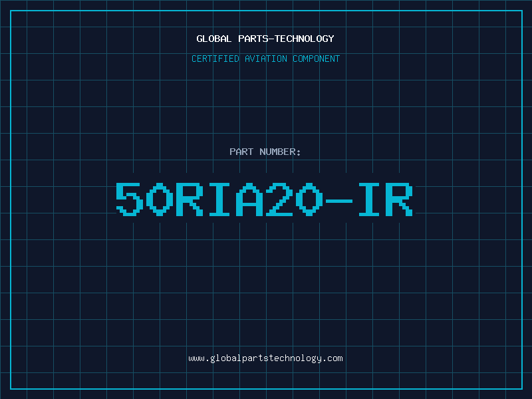Viewport: 532px width, 399px height.
Task: Select the large 50RIA20-IR part number
Action: 264,199
